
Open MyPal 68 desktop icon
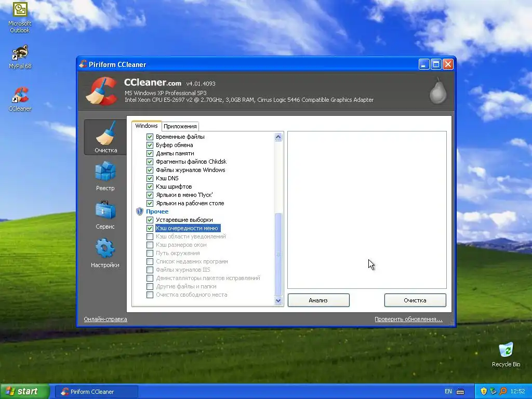20,57
